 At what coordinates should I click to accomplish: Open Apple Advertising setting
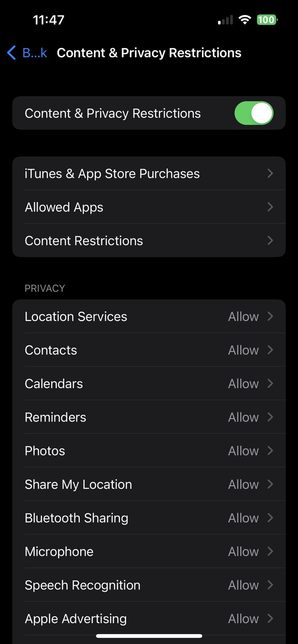click(x=149, y=619)
